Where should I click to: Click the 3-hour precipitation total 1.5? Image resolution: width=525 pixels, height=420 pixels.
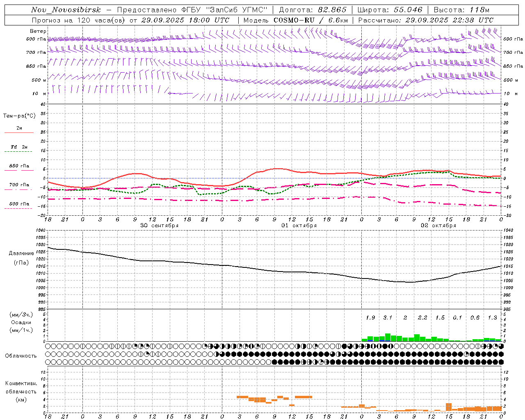440,318
